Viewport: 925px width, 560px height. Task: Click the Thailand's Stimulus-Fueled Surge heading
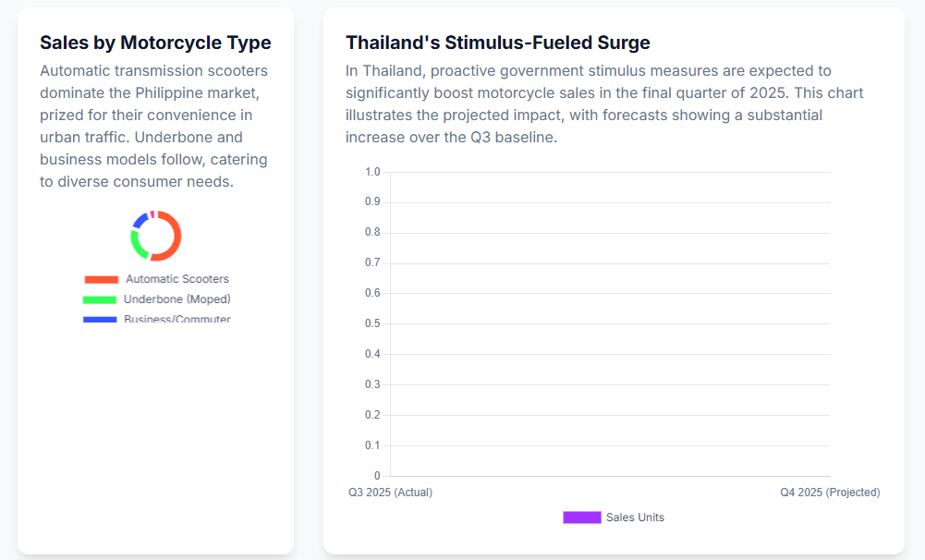(x=498, y=43)
